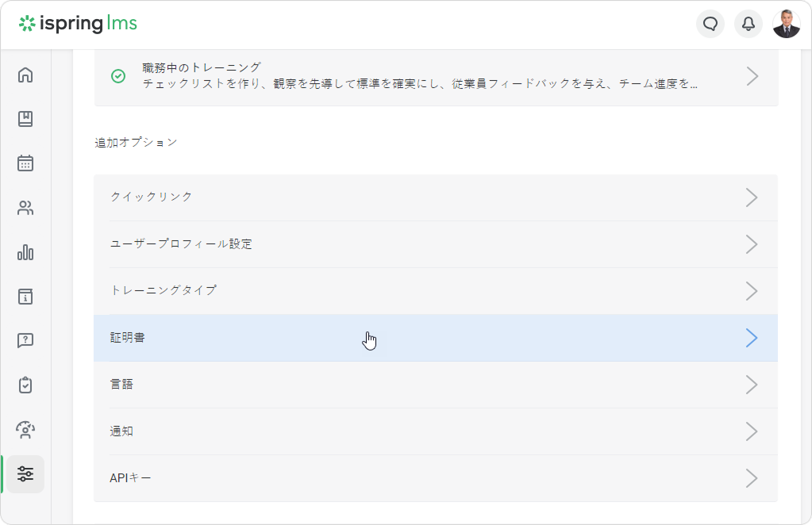Open the 言語 settings link
Viewport: 812px width, 525px height.
click(122, 385)
